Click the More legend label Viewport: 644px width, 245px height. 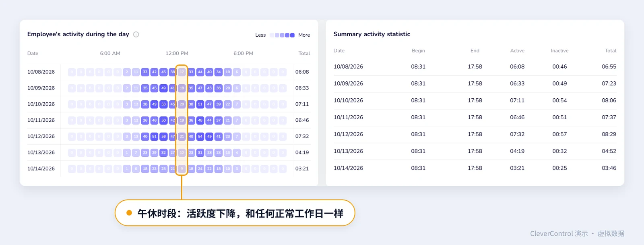point(304,35)
